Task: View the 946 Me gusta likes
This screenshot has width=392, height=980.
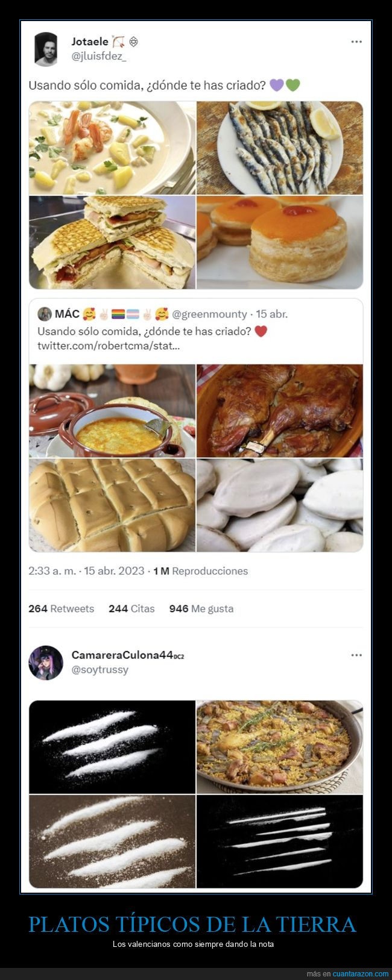Action: [201, 608]
